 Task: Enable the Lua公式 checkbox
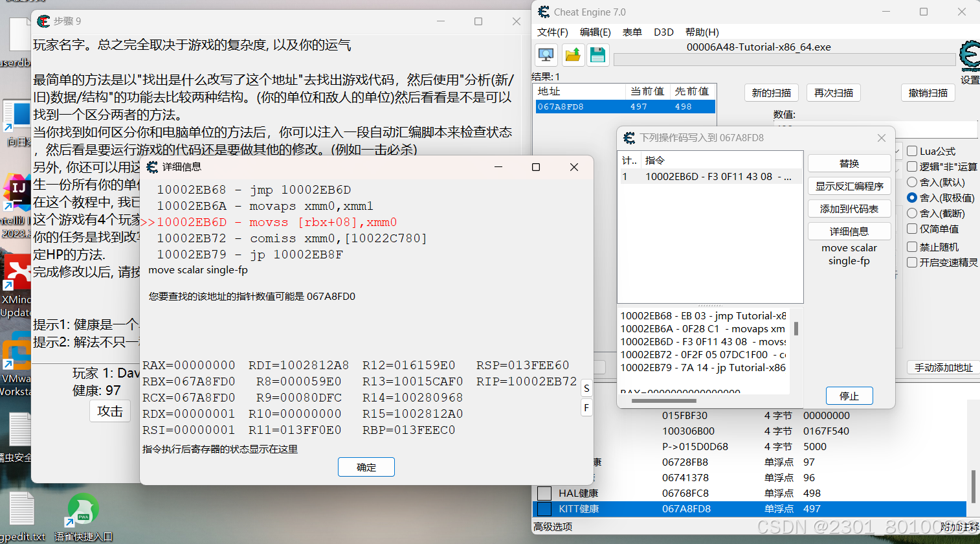[912, 151]
